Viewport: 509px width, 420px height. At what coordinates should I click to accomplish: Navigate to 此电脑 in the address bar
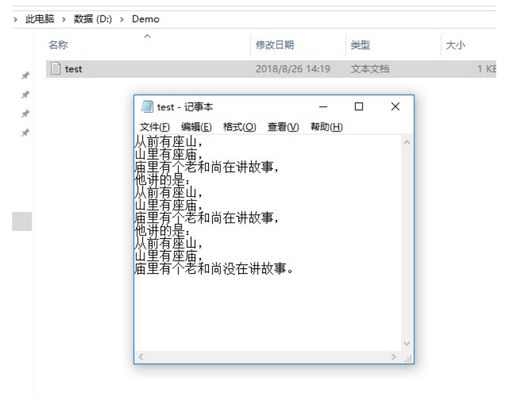40,19
